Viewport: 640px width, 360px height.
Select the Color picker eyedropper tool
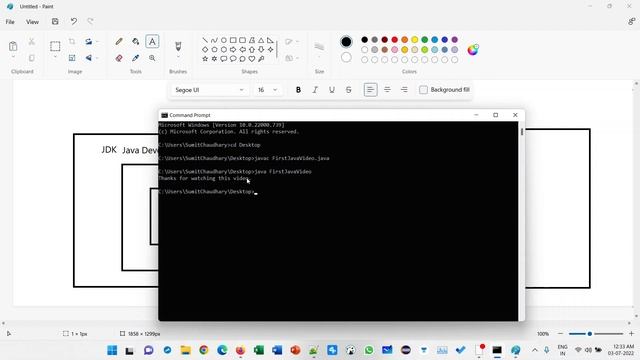point(136,58)
